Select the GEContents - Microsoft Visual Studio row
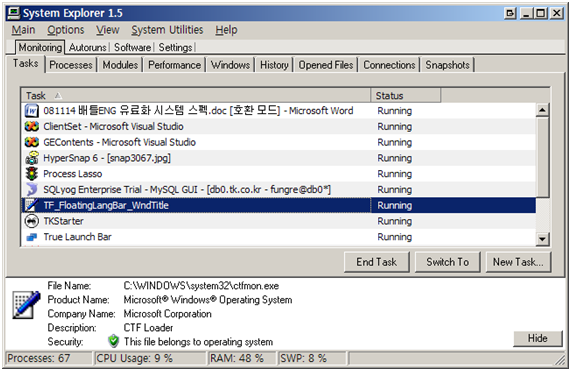This screenshot has height=371, width=571. pyautogui.click(x=279, y=142)
